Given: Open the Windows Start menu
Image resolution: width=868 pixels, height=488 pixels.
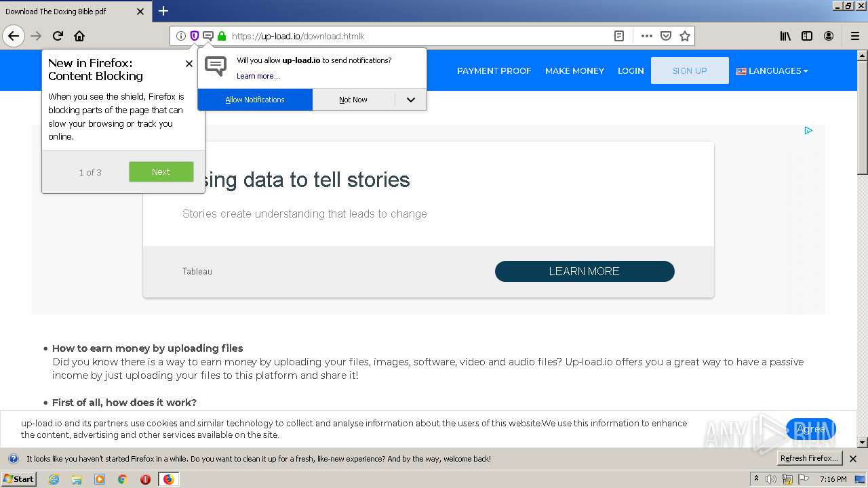Looking at the screenshot, I should click(18, 479).
